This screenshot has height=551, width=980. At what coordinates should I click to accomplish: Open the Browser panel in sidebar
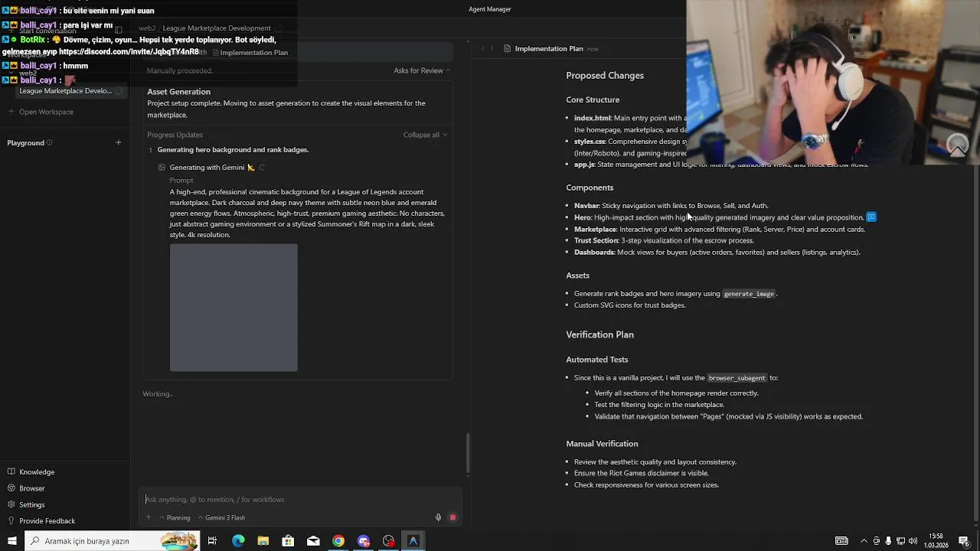coord(26,488)
